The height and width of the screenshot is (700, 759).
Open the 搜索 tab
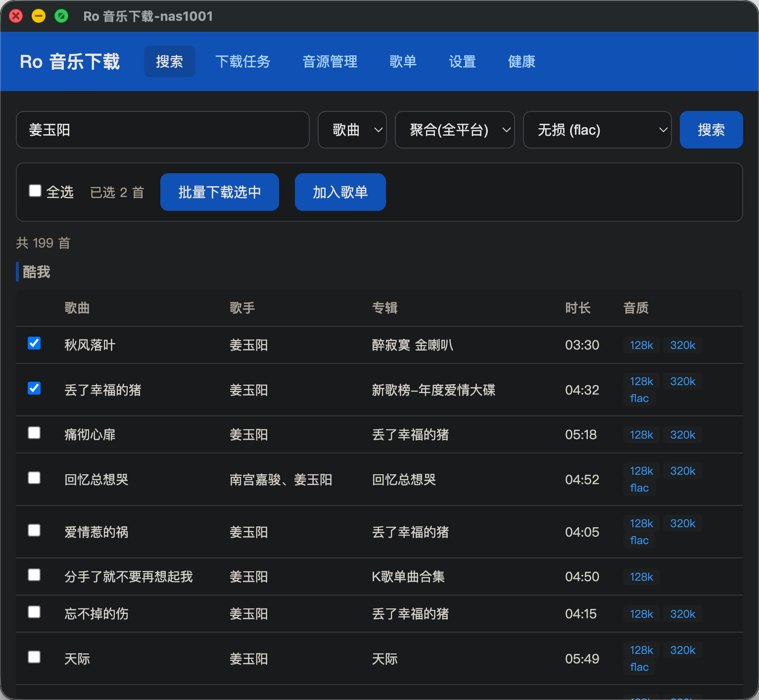coord(170,61)
